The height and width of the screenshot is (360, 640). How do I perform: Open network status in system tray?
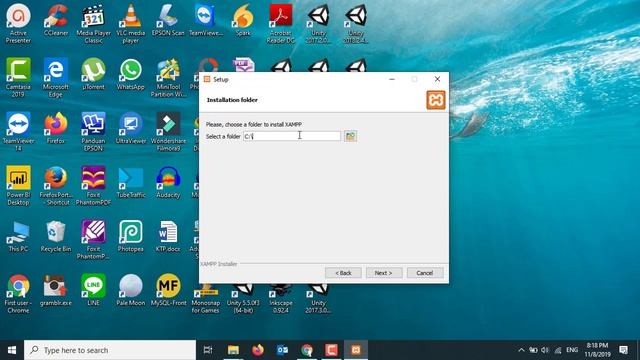pyautogui.click(x=558, y=350)
